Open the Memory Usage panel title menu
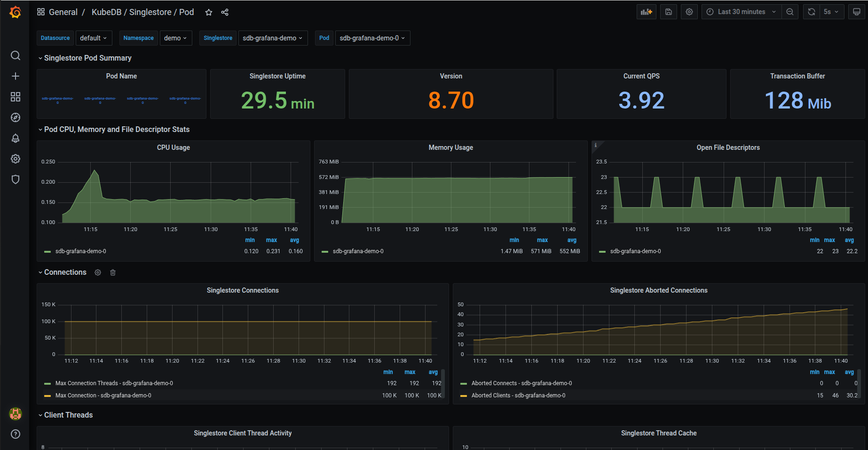 pyautogui.click(x=450, y=147)
